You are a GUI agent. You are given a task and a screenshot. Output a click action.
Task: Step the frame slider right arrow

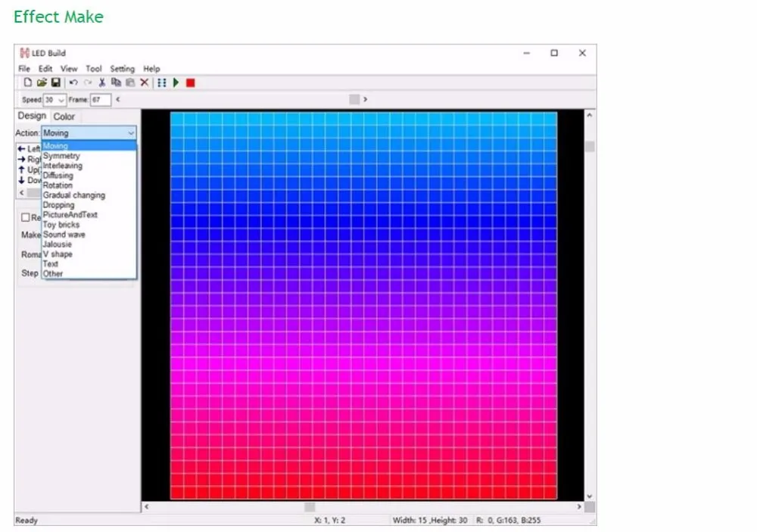click(366, 99)
